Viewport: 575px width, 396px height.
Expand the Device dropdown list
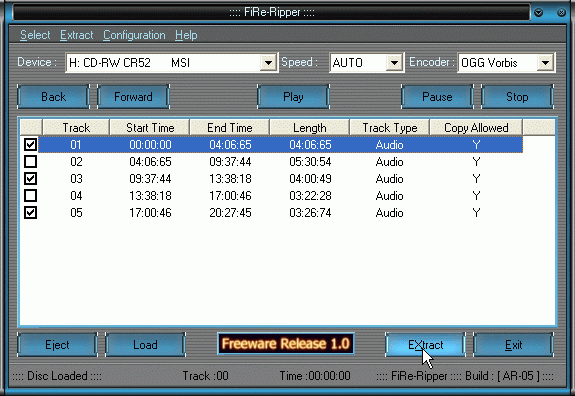click(268, 63)
